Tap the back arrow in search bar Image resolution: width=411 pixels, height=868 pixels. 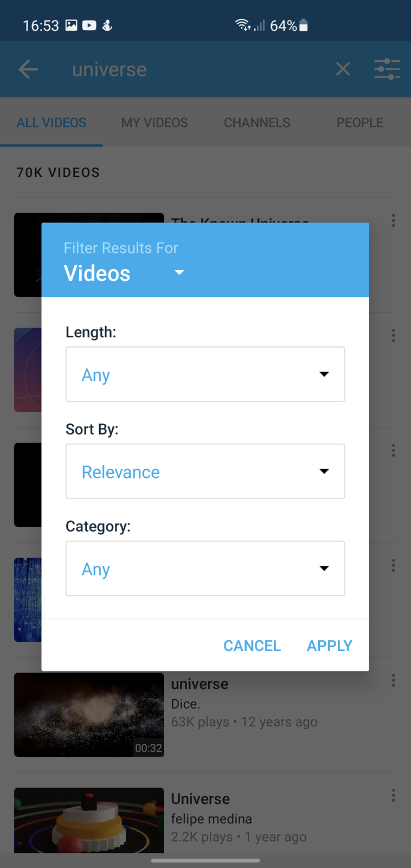click(x=28, y=69)
